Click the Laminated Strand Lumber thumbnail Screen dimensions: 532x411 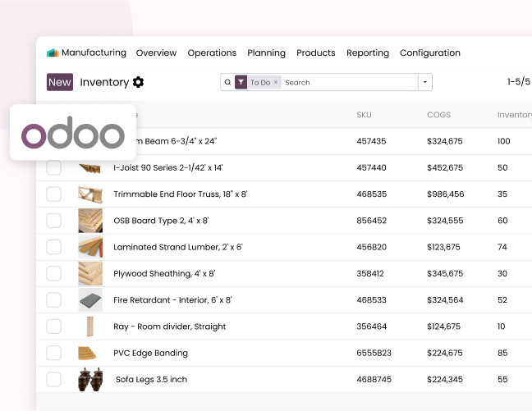[90, 247]
